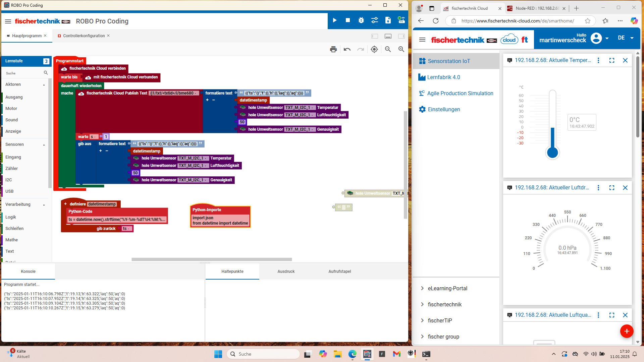This screenshot has width=644, height=362.
Task: Switch to bottom panel layout icon
Action: 388,36
